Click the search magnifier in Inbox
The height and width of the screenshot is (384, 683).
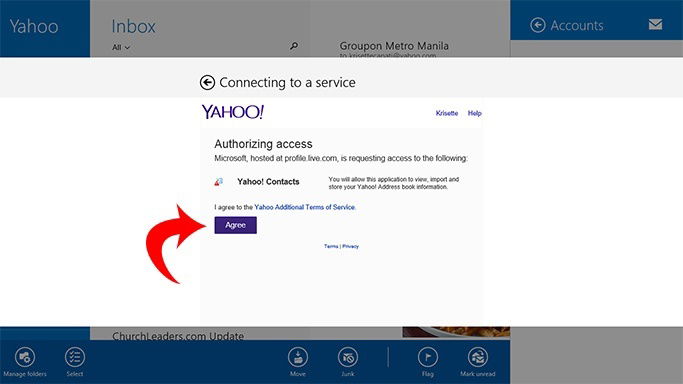[294, 46]
